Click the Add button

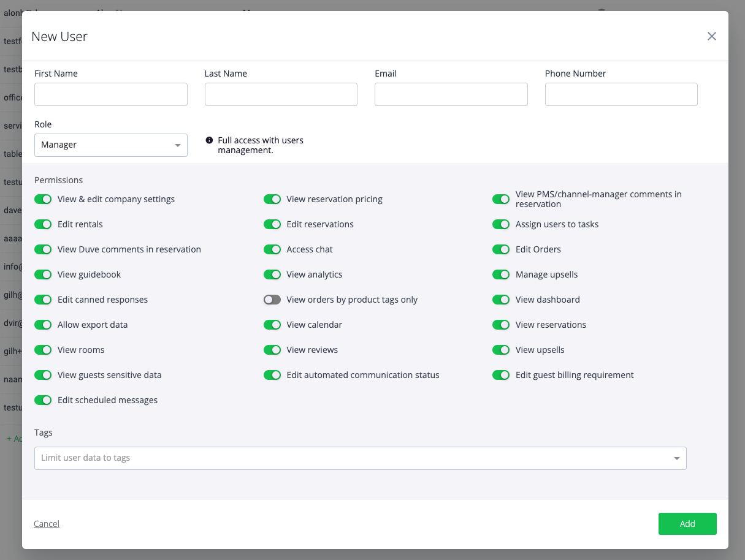click(687, 524)
